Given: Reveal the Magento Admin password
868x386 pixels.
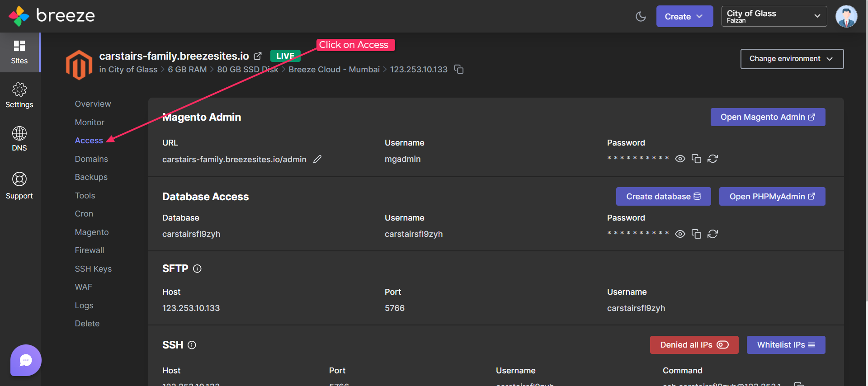Looking at the screenshot, I should tap(680, 159).
